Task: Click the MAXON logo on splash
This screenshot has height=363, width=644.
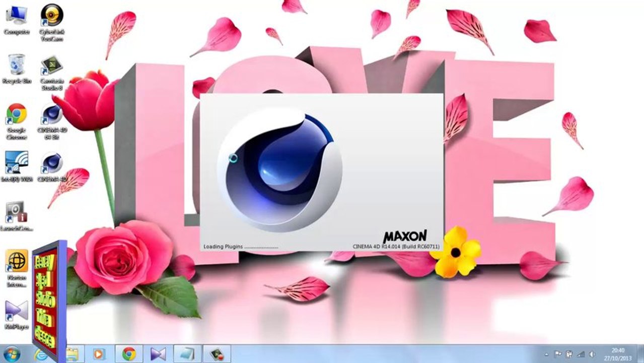Action: click(405, 236)
